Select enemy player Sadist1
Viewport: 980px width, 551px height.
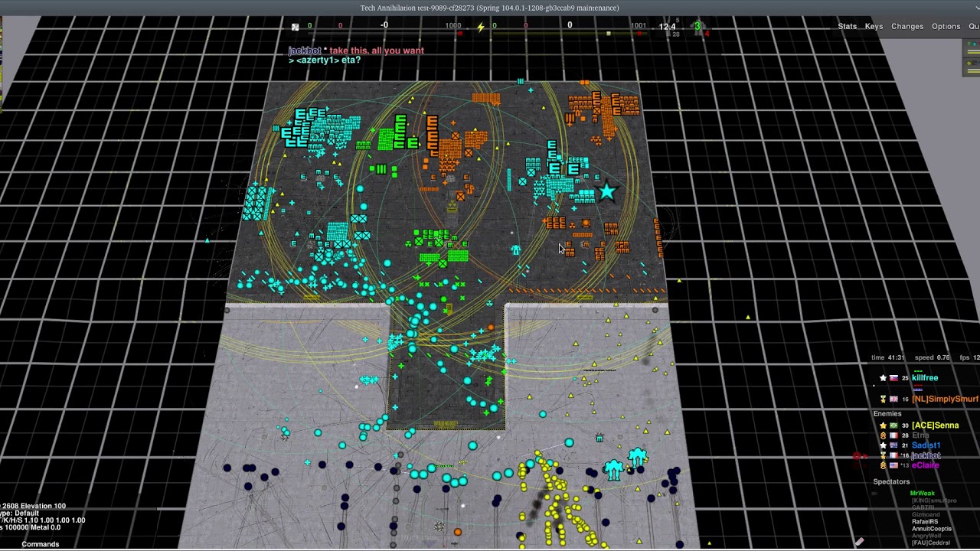[926, 445]
